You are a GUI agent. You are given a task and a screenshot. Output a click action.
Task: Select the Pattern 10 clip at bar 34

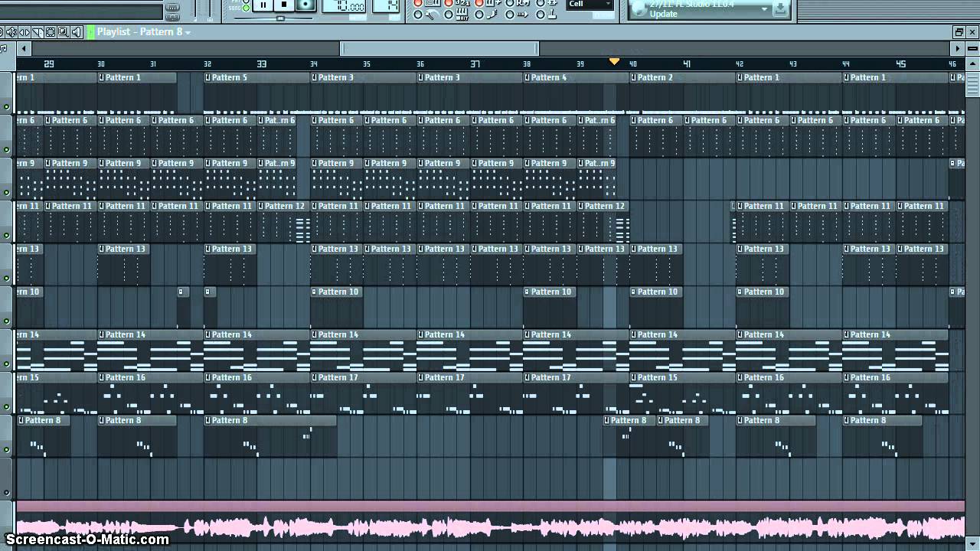[337, 292]
